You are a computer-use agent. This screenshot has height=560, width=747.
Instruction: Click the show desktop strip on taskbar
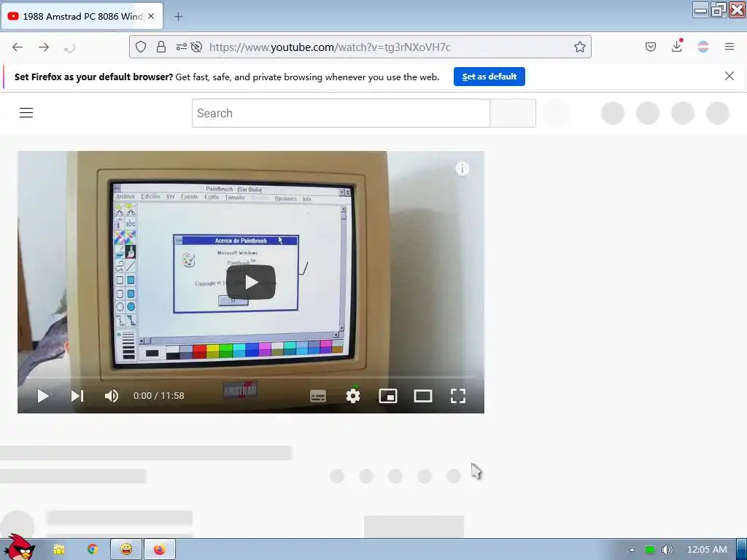[x=742, y=550]
